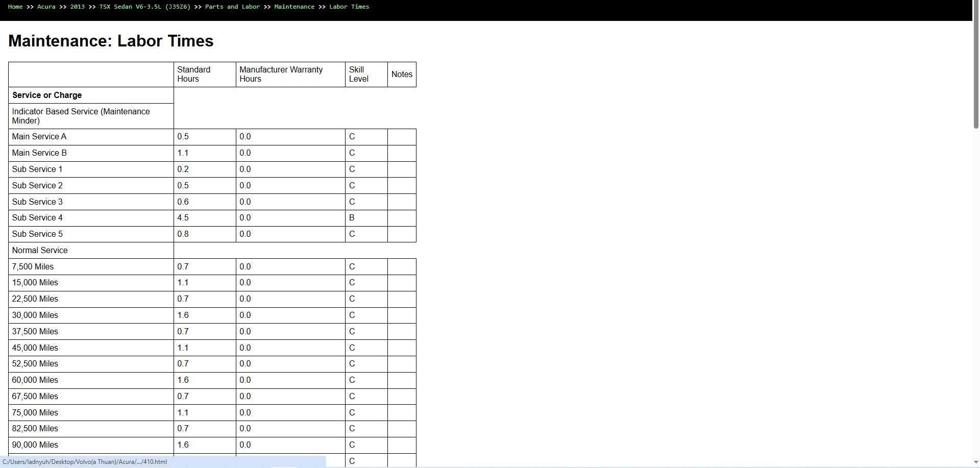Click the scrollbar down arrow

tap(976, 462)
